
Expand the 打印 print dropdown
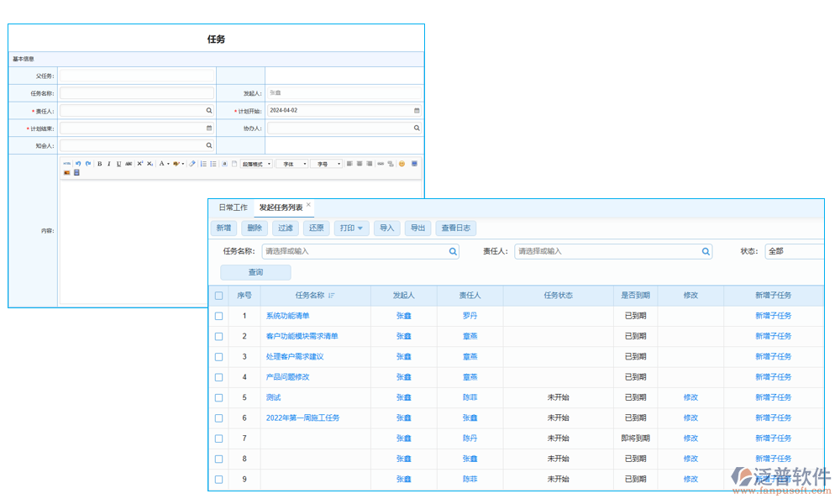point(351,228)
